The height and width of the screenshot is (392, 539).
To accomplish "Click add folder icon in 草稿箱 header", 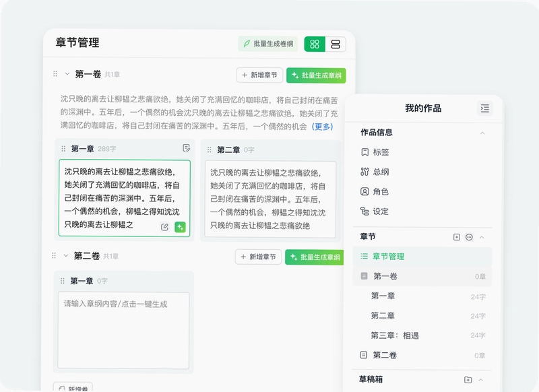I will point(468,380).
